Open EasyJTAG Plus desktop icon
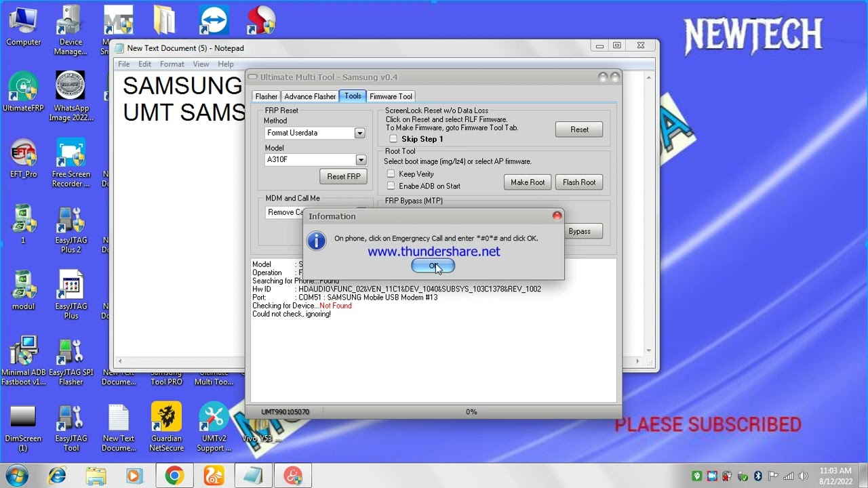 point(71,296)
